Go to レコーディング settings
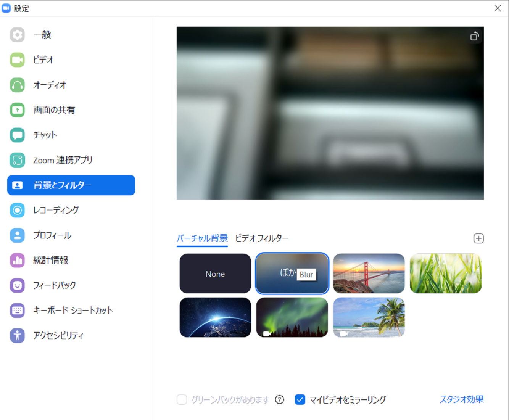The width and height of the screenshot is (509, 420). point(71,210)
